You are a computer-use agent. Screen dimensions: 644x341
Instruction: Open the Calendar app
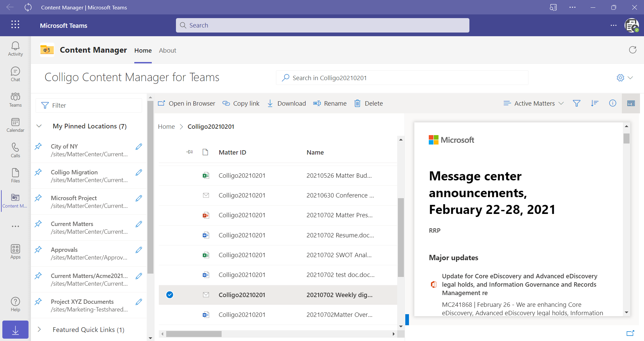15,125
